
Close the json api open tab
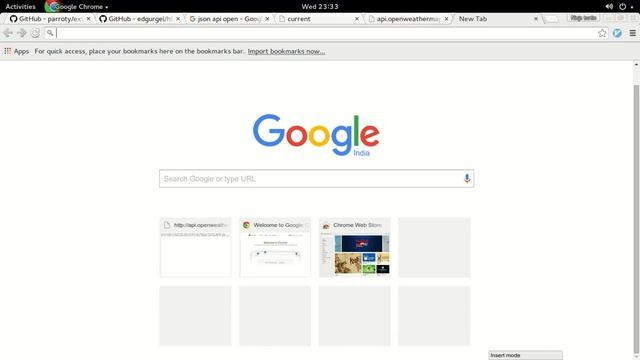(x=267, y=19)
